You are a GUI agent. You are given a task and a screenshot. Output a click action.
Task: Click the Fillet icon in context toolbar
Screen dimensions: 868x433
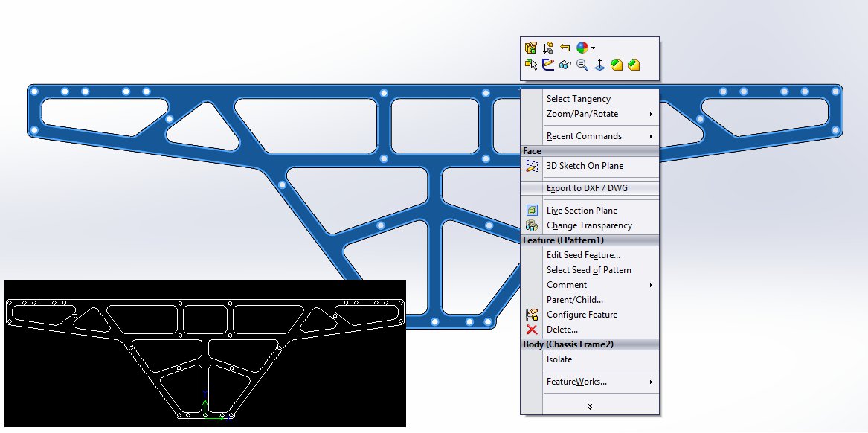click(617, 65)
